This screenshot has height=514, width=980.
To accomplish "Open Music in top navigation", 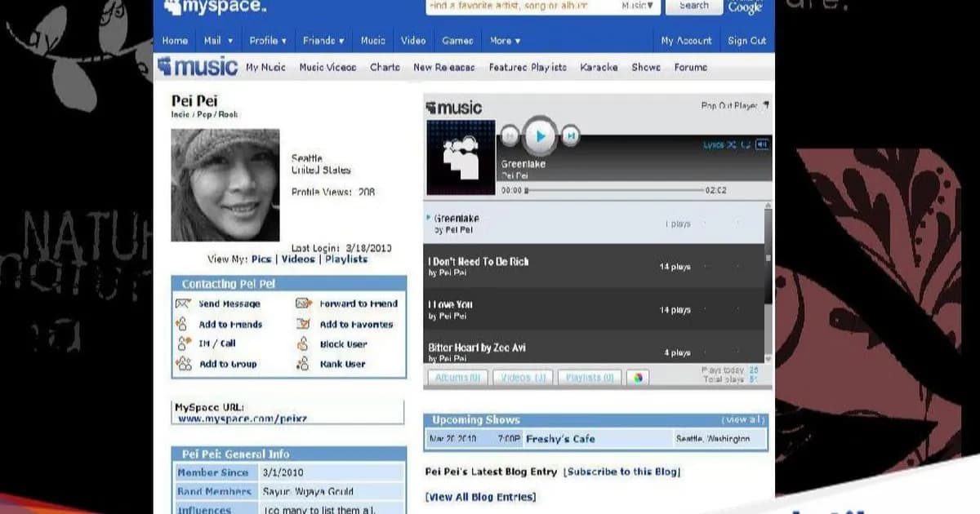I will tap(373, 40).
